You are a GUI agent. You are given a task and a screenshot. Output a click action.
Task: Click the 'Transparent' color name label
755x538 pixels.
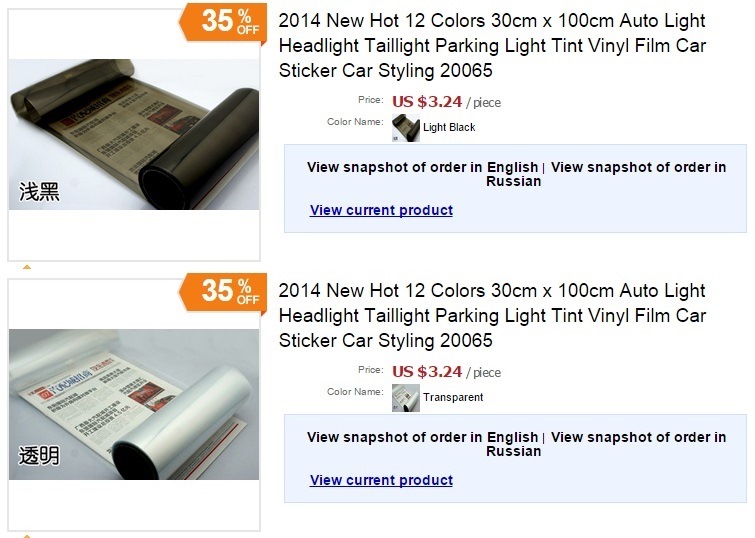pos(453,398)
